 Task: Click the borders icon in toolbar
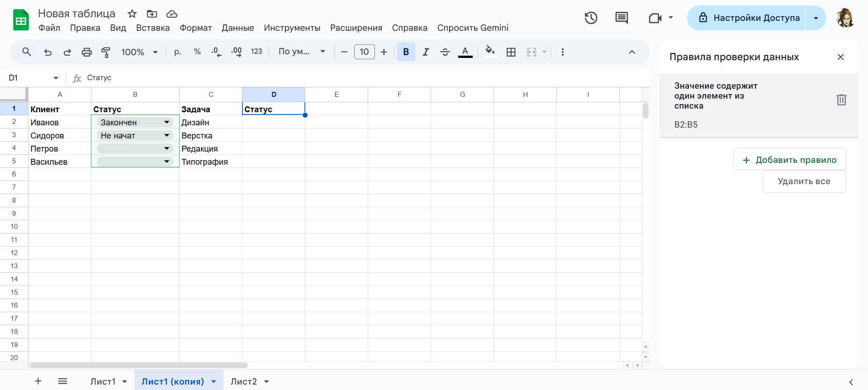pos(511,52)
